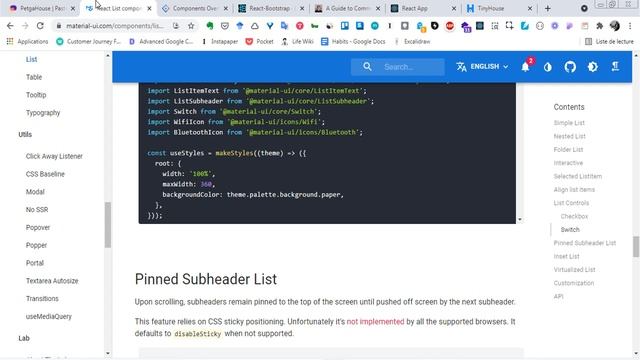Screen dimensions: 640x360
Task: Open a new browser tab with the plus
Action: 547,8
